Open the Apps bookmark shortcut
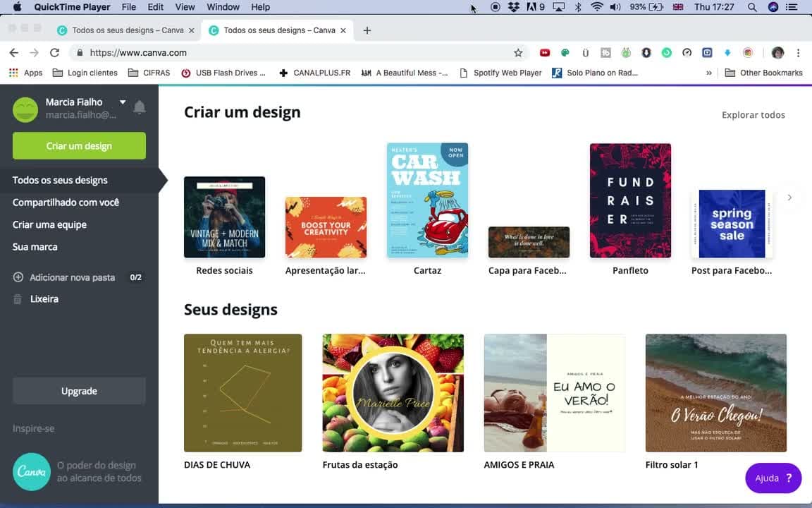 click(26, 73)
